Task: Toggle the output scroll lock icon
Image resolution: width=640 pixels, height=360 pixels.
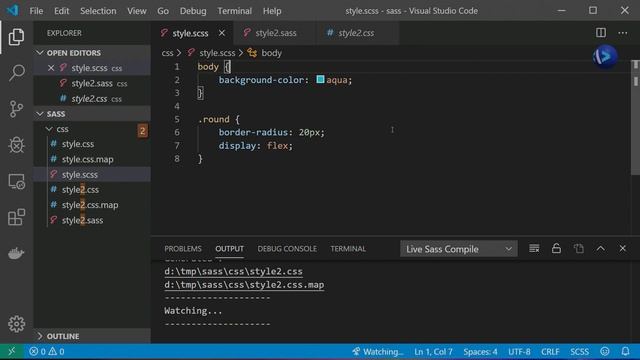Action: click(556, 249)
